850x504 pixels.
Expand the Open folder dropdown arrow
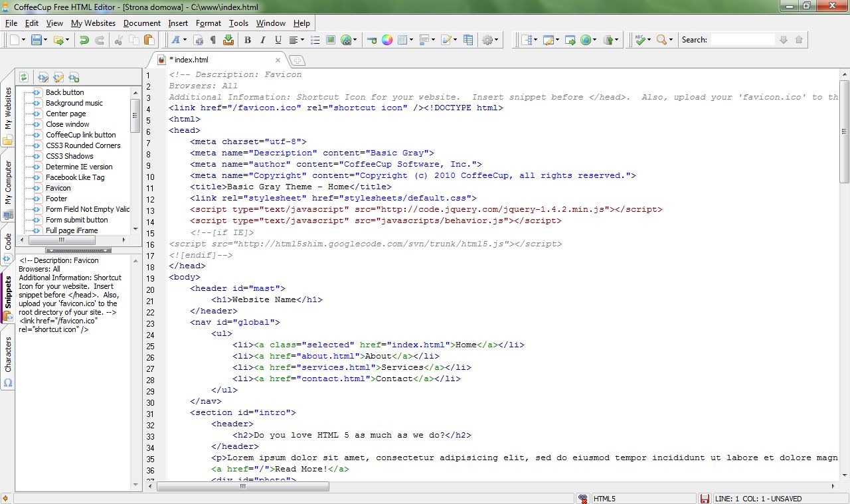coord(68,40)
